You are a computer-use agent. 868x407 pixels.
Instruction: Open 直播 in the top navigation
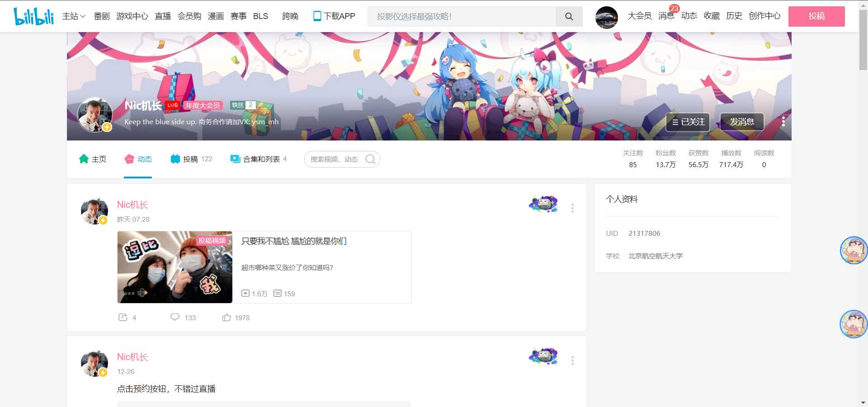pyautogui.click(x=163, y=16)
